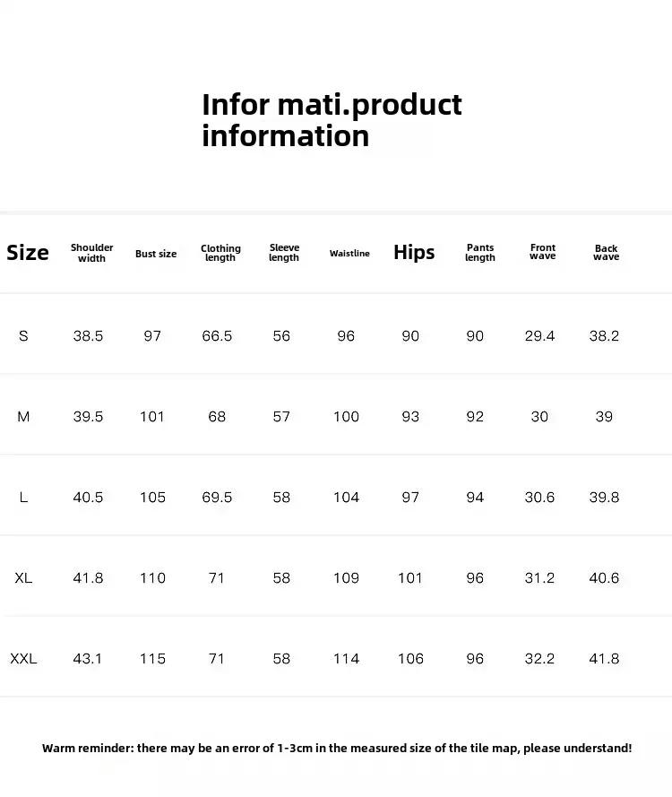
Task: Select the Hips column header
Action: 414,253
